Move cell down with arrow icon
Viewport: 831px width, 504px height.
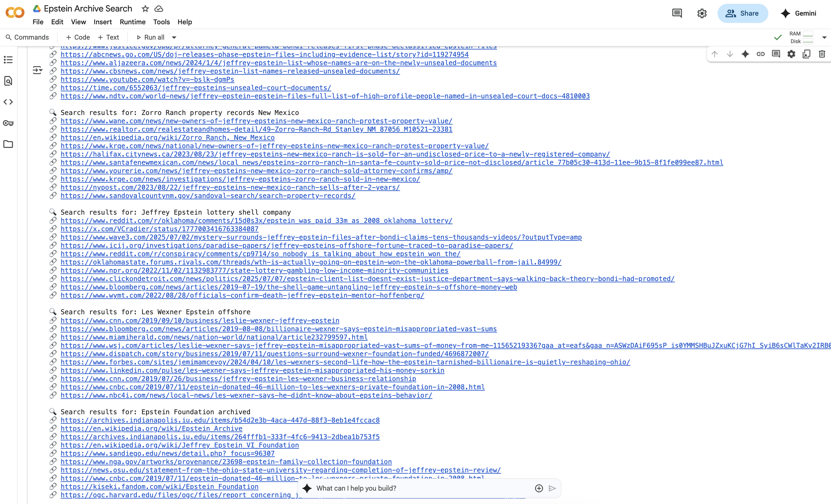coord(730,54)
